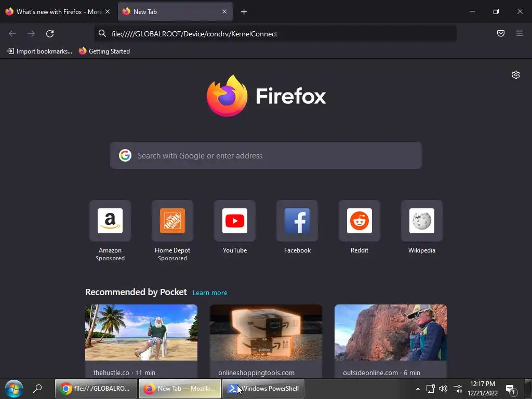Screen dimensions: 532x399
Task: Click the magnifier icon in address bar
Action: (102, 34)
